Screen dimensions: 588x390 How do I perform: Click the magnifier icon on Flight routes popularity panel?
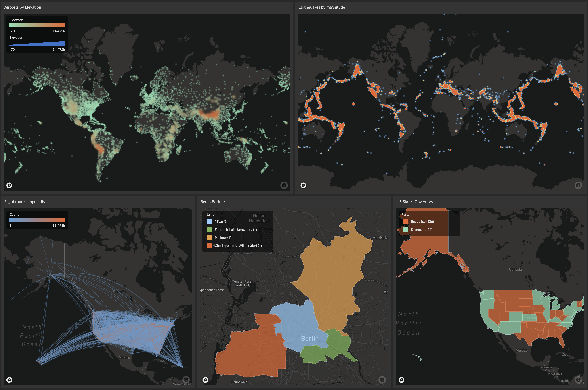point(9,380)
